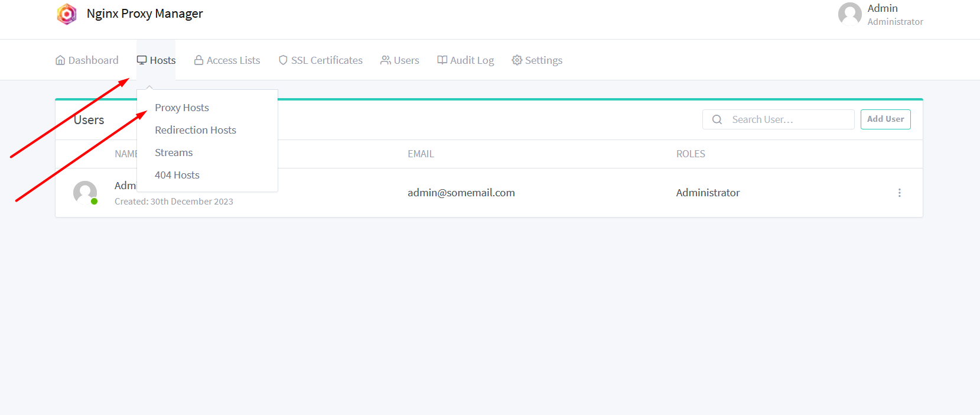Open the Admin account dropdown name
Image resolution: width=980 pixels, height=415 pixels.
point(883,8)
